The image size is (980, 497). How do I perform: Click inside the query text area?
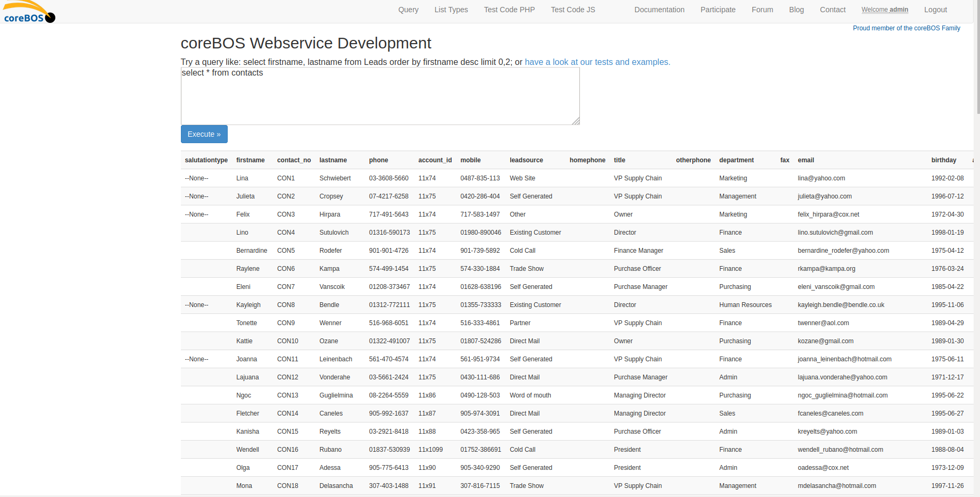click(380, 98)
